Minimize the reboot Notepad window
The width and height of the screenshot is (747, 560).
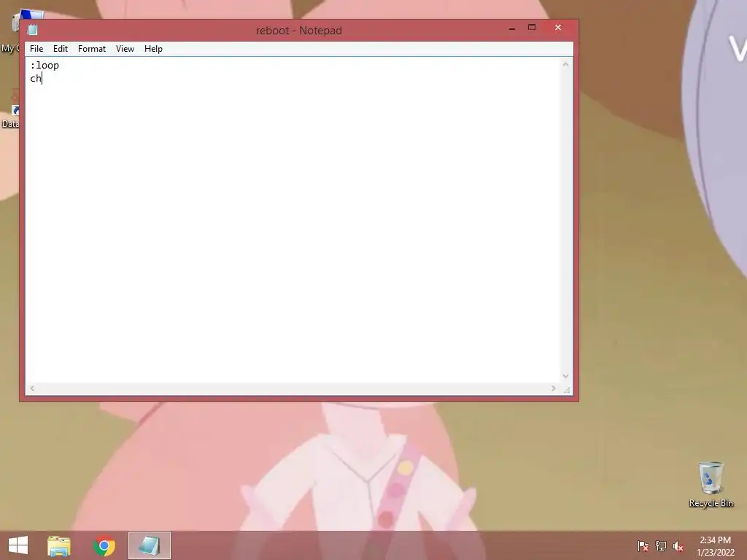(511, 28)
